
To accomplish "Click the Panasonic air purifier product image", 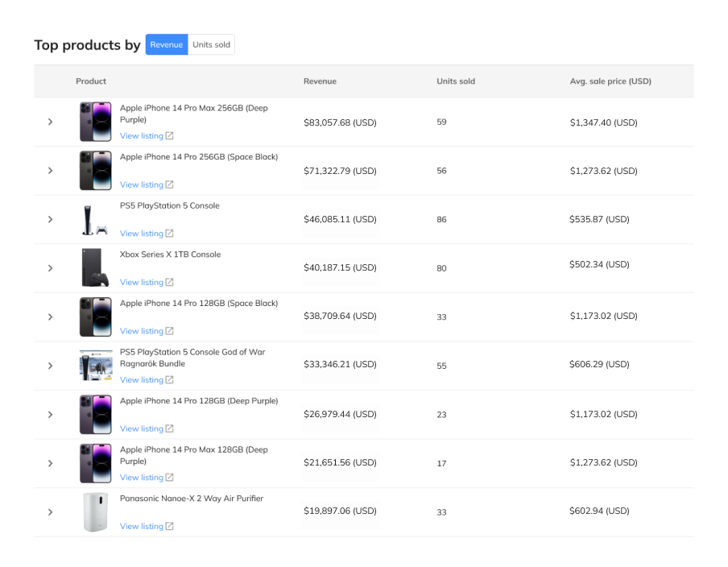I will 96,512.
